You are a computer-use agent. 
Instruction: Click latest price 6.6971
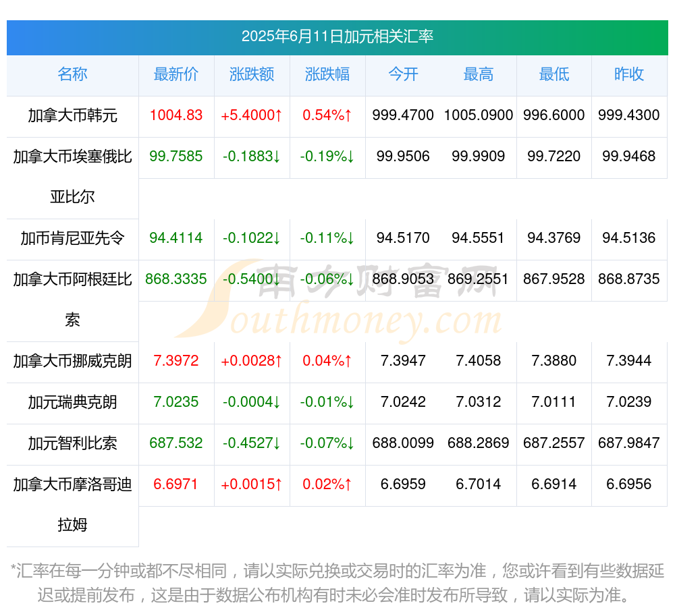176,484
